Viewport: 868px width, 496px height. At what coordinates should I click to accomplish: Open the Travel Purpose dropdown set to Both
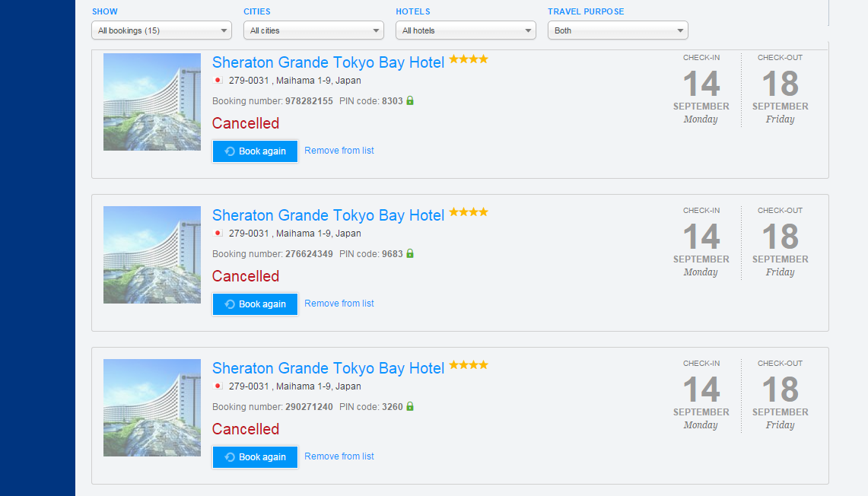click(x=618, y=30)
